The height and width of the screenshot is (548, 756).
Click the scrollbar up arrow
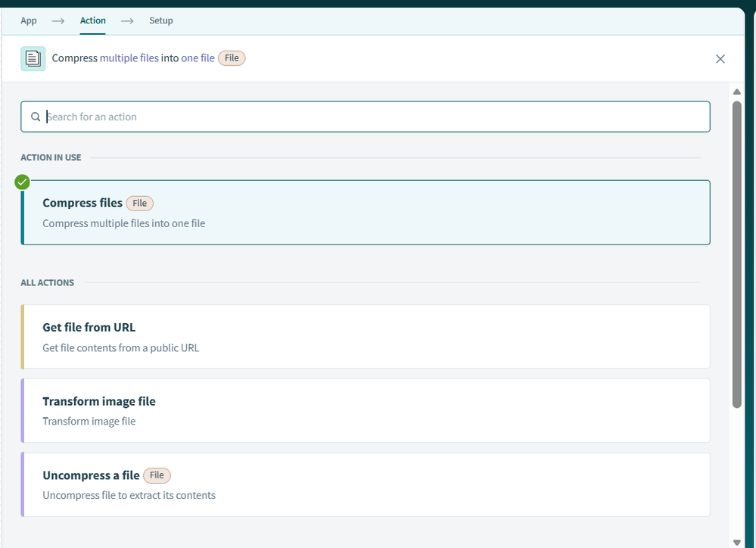(x=736, y=92)
